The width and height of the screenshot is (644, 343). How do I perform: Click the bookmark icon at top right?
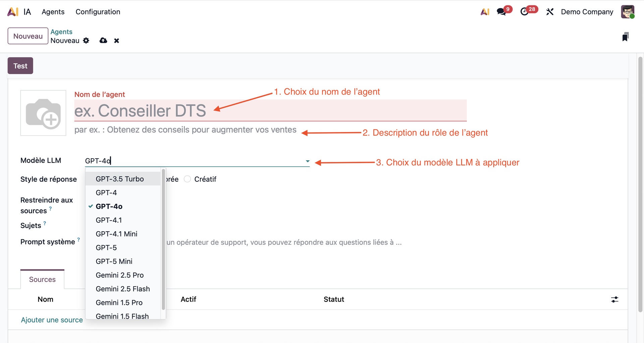tap(625, 37)
